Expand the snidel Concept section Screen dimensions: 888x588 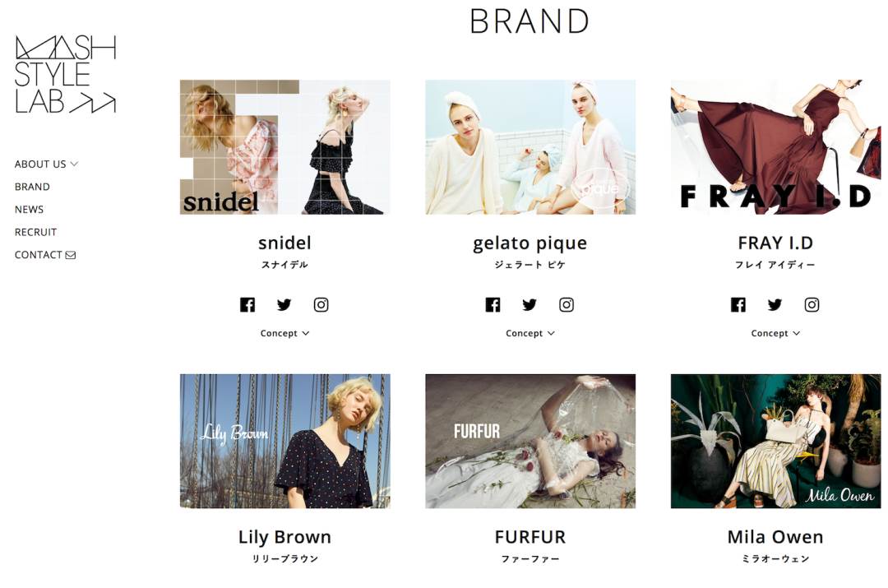284,333
